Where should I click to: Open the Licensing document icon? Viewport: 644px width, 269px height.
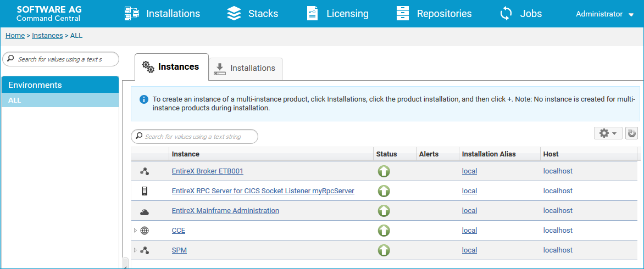pyautogui.click(x=312, y=14)
